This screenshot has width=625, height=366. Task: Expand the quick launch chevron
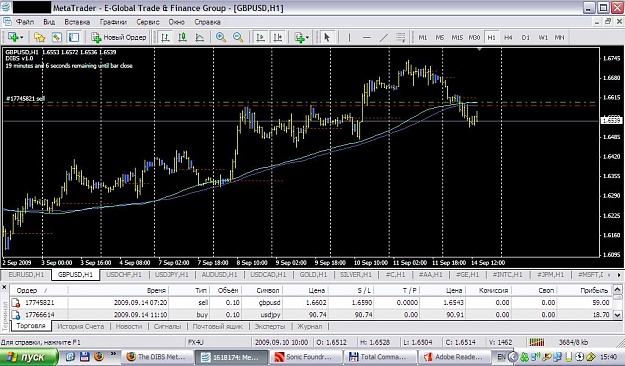(113, 354)
